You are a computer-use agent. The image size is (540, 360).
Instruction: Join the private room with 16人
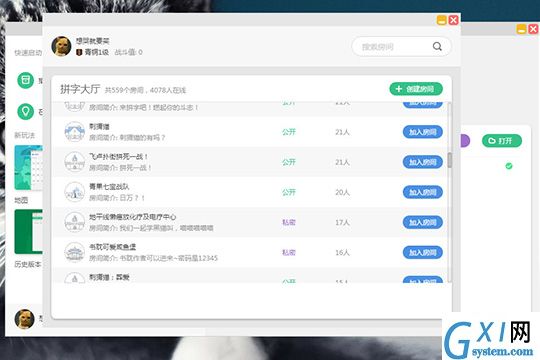[x=423, y=253]
